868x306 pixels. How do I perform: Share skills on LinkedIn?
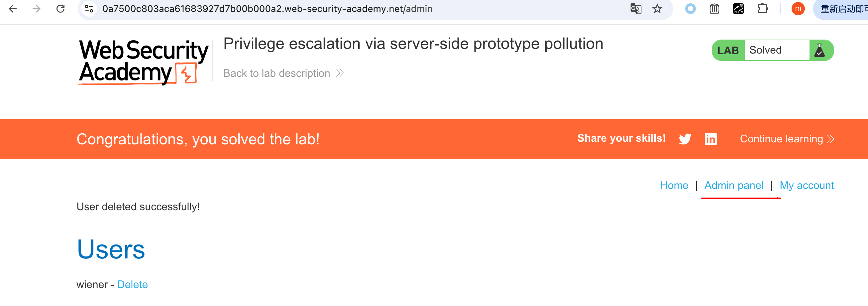pos(710,139)
